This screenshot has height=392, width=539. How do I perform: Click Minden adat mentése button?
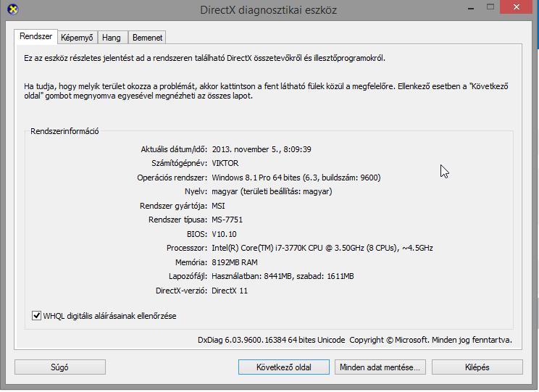pos(380,367)
